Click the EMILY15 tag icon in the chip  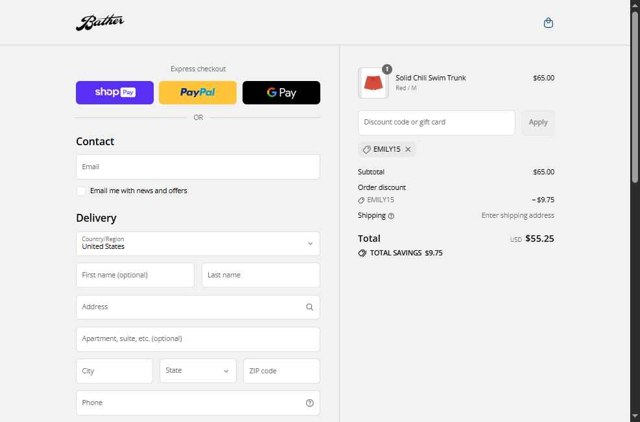click(x=367, y=149)
